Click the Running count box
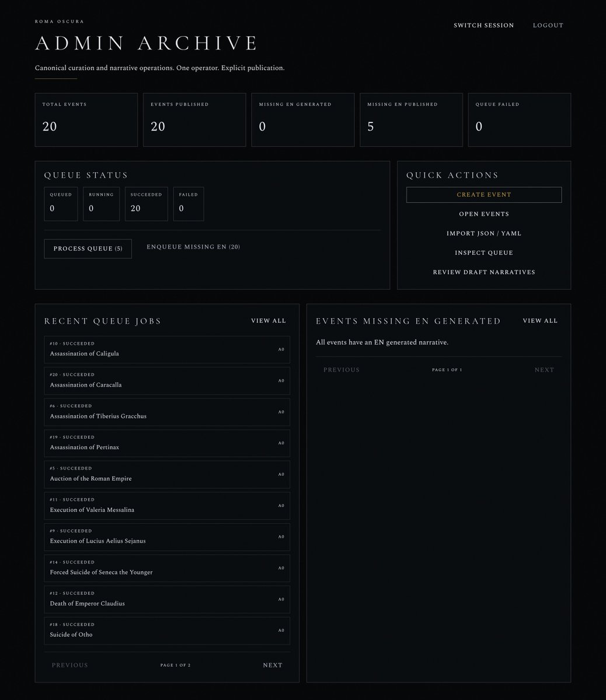This screenshot has width=606, height=700. (x=101, y=204)
